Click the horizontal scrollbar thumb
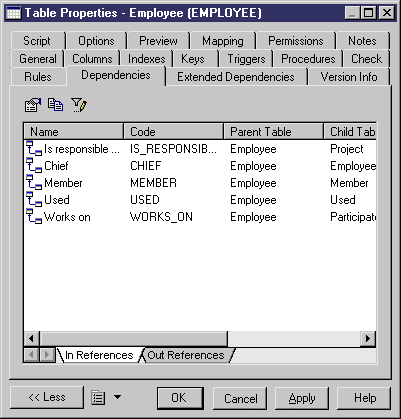The image size is (401, 419). click(x=133, y=339)
